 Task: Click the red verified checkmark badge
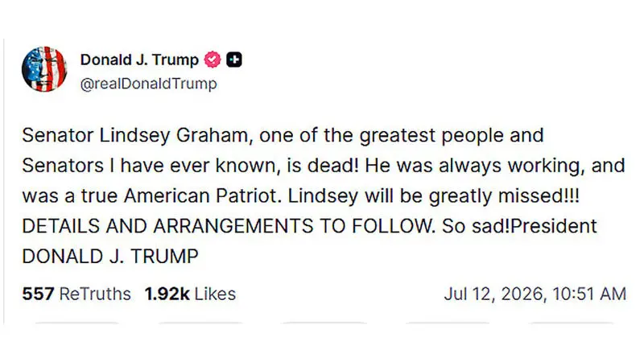click(213, 60)
